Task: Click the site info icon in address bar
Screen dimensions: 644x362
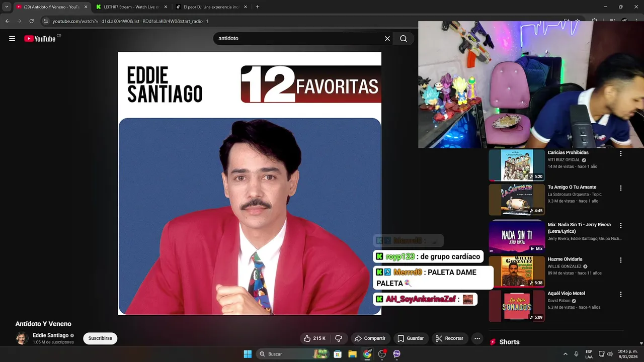Action: [x=46, y=21]
